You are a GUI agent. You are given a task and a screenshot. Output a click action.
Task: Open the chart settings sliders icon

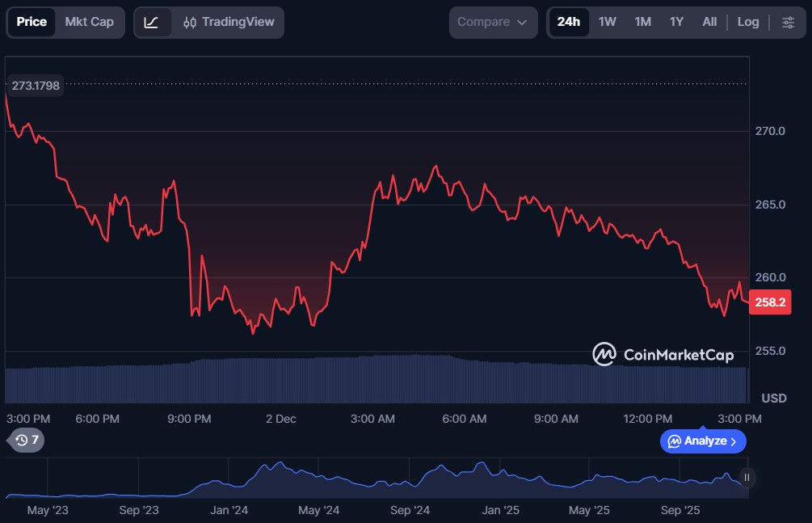[x=788, y=22]
